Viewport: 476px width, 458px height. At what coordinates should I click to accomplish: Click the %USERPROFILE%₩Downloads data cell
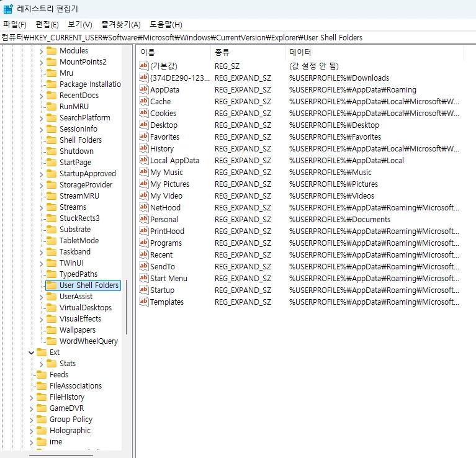pos(339,78)
